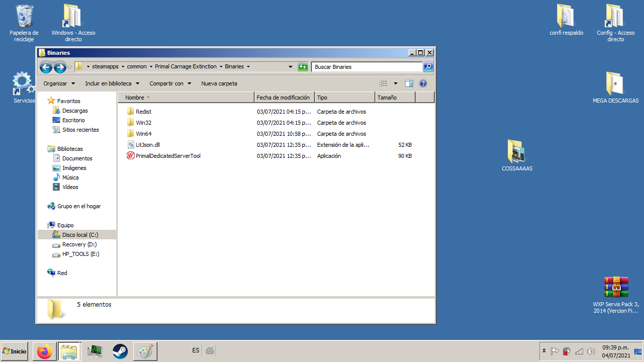Image resolution: width=644 pixels, height=362 pixels.
Task: Select the PrimalDedicatedServerTool application
Action: pyautogui.click(x=164, y=156)
